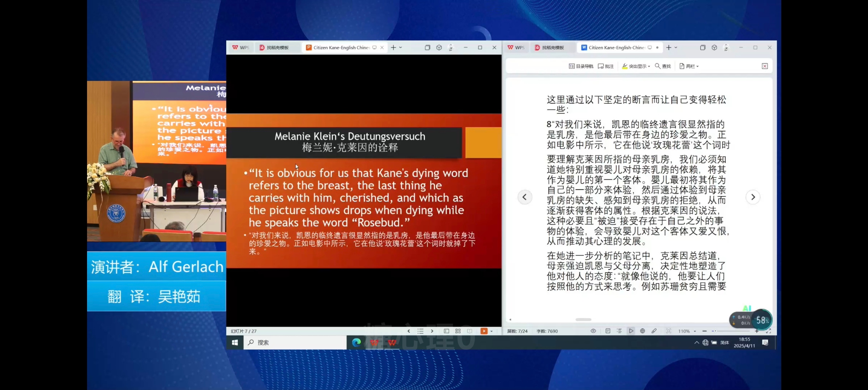868x390 pixels.
Task: Open user avatar in presentation window title bar
Action: 451,47
